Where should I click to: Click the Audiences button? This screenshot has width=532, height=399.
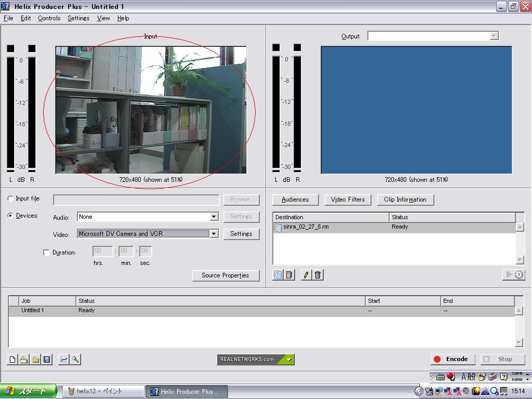click(x=295, y=199)
